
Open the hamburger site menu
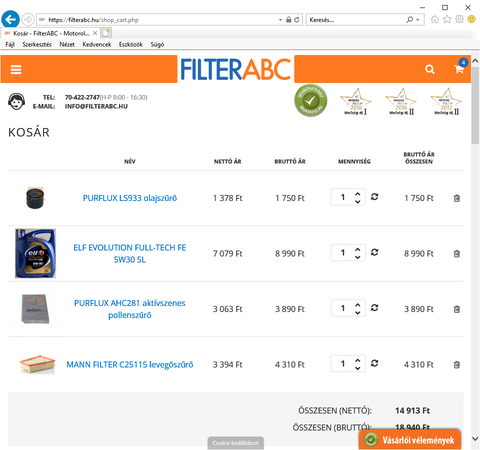point(16,69)
